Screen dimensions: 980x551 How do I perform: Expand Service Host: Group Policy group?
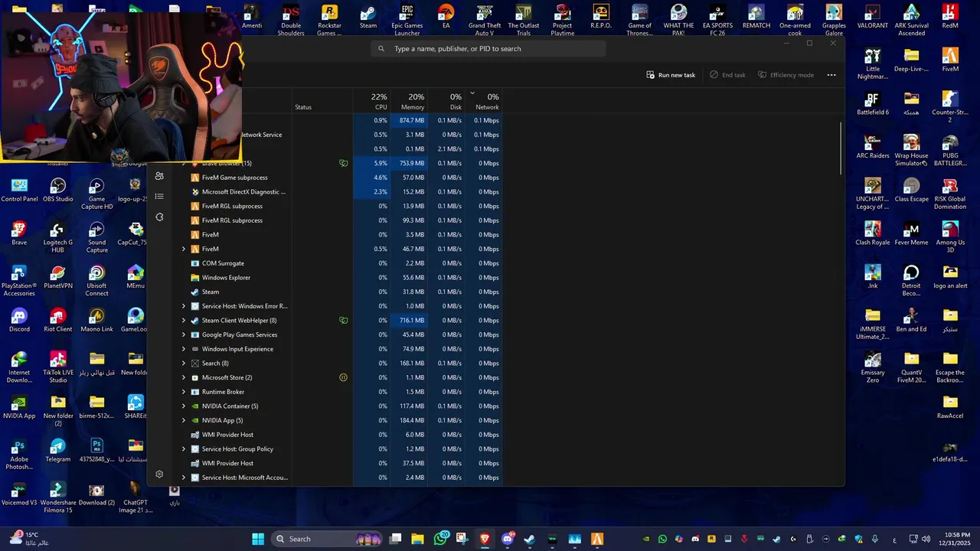[x=183, y=449]
